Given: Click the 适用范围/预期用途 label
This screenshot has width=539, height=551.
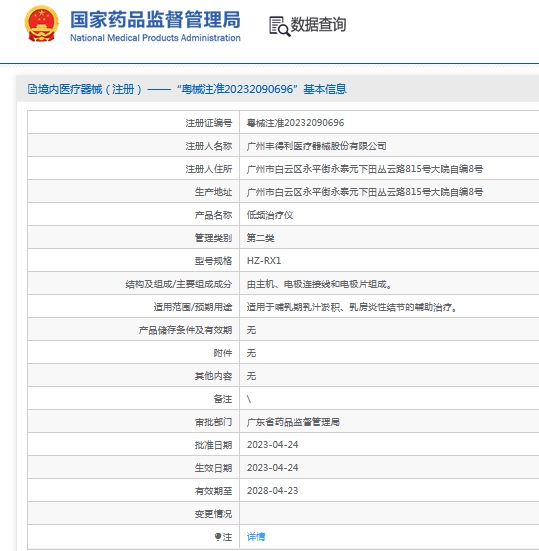Looking at the screenshot, I should coord(193,307).
